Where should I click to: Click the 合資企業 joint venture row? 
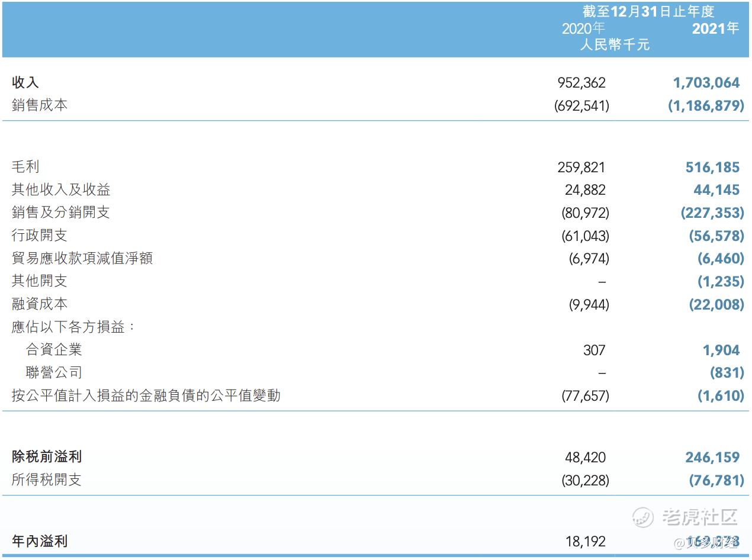pyautogui.click(x=53, y=350)
